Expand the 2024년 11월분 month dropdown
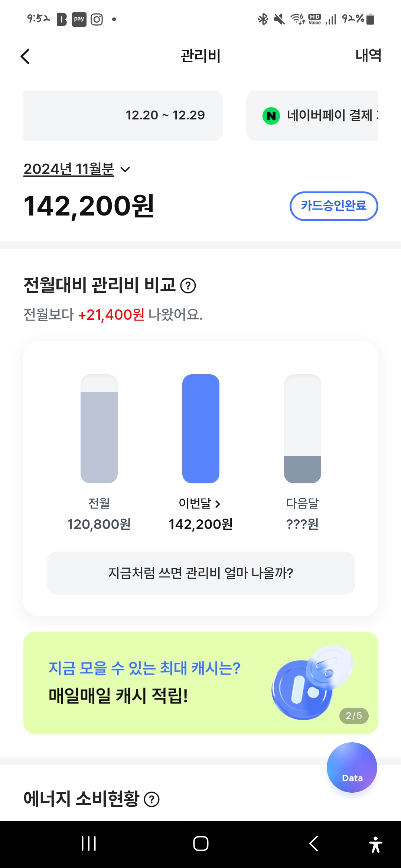 [x=69, y=169]
